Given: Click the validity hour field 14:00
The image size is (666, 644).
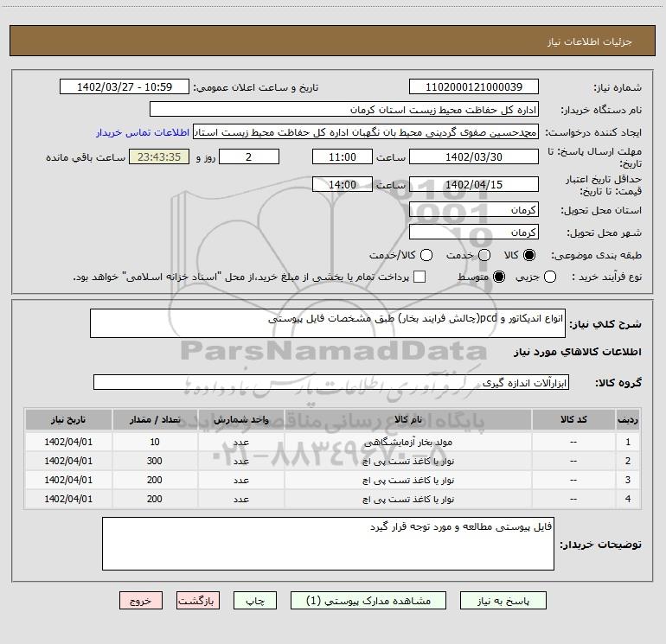Looking at the screenshot, I should pos(343,184).
